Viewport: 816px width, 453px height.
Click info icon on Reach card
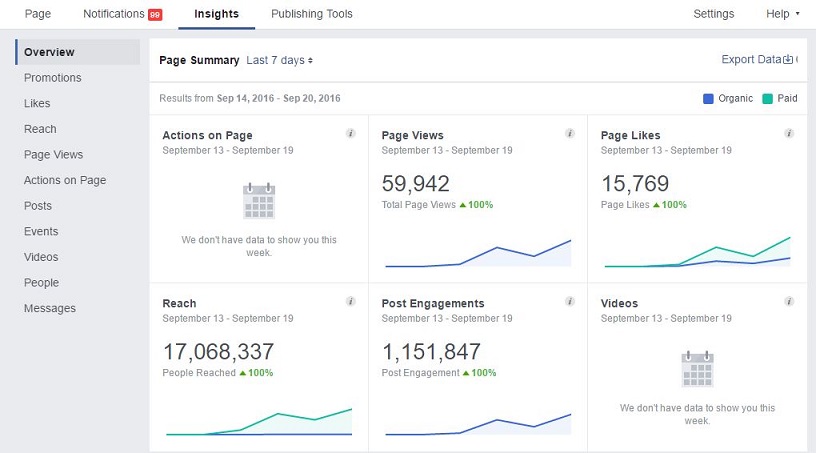point(350,301)
